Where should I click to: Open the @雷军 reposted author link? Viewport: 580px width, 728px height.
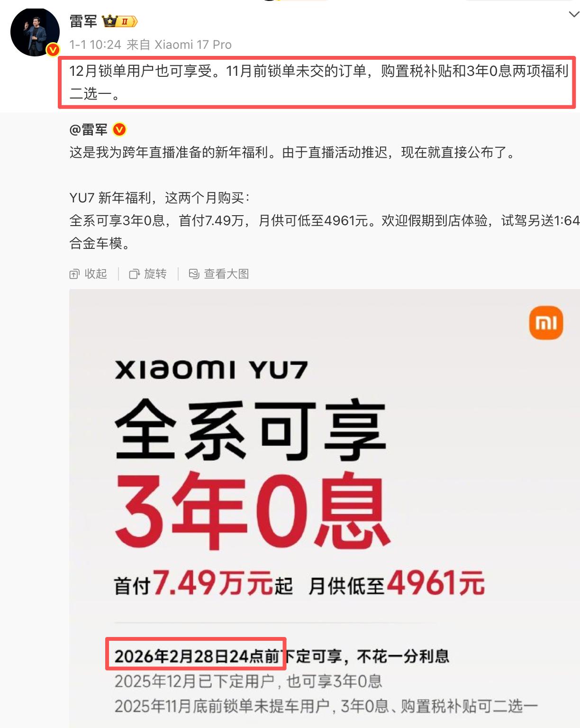coord(89,129)
